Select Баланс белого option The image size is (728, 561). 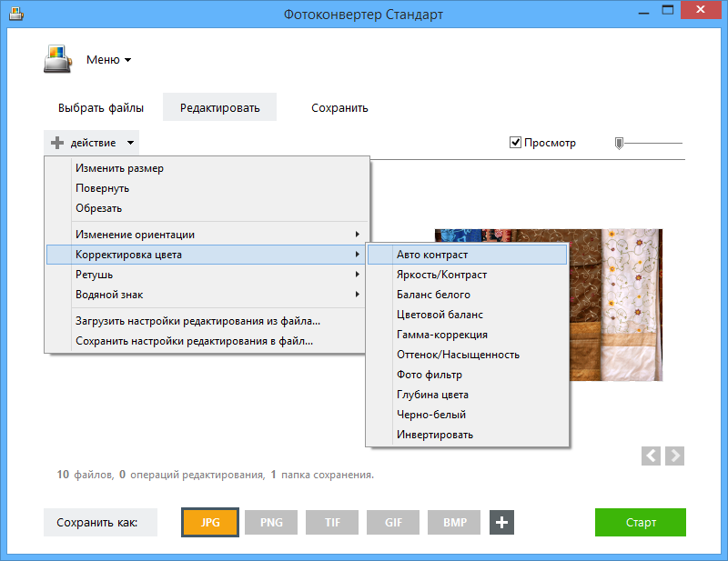pos(467,295)
